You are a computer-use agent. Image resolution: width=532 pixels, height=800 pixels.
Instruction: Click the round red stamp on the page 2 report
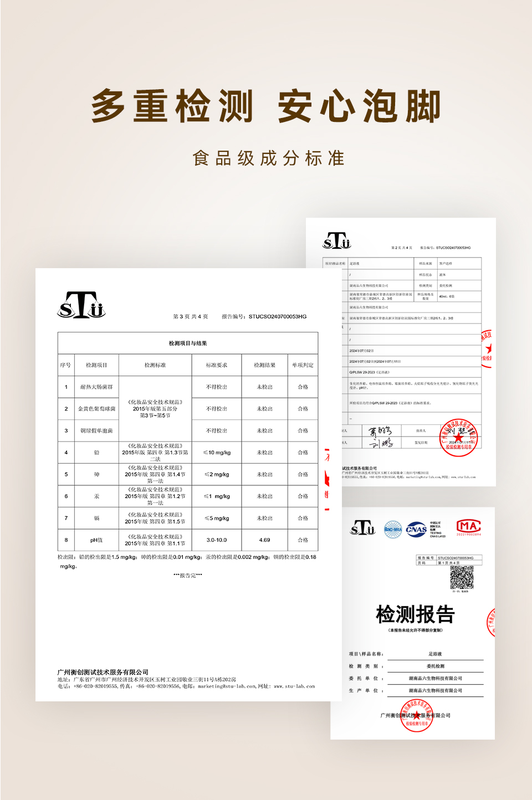tap(458, 438)
